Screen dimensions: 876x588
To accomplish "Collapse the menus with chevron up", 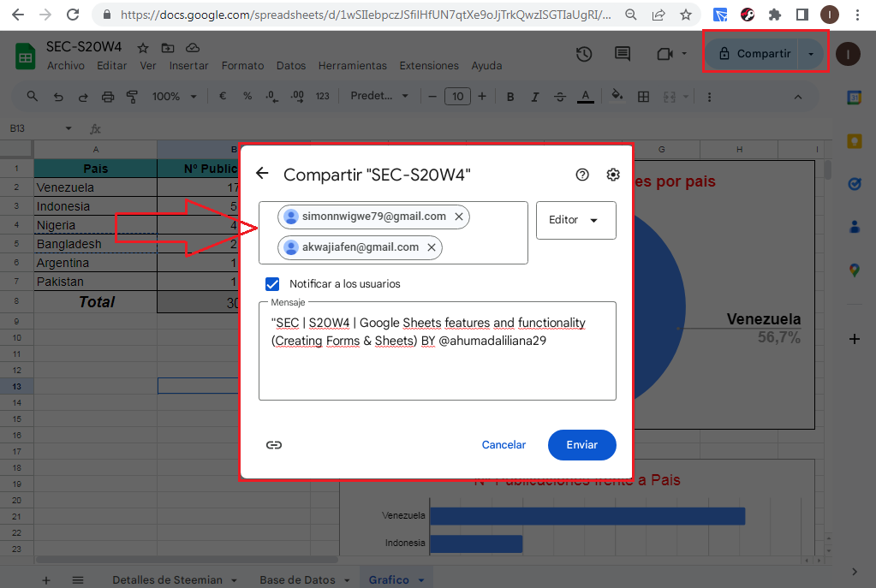I will [798, 98].
